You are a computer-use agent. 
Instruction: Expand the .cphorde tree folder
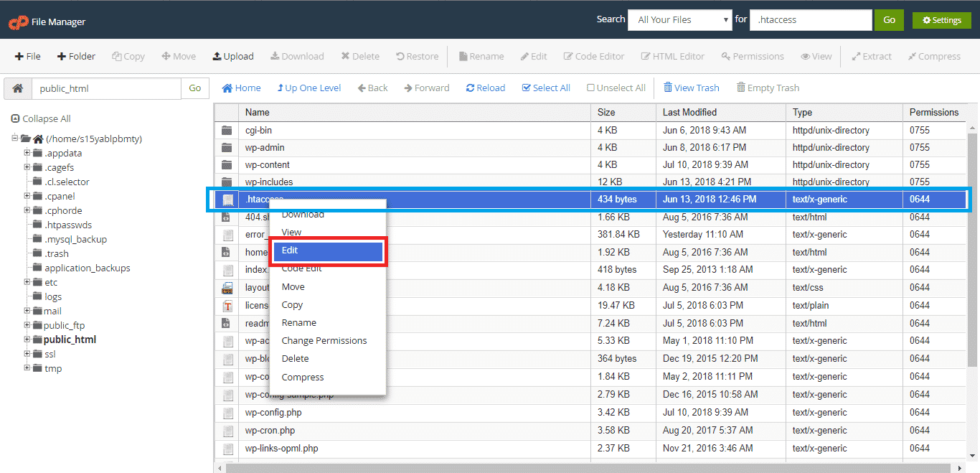[27, 210]
